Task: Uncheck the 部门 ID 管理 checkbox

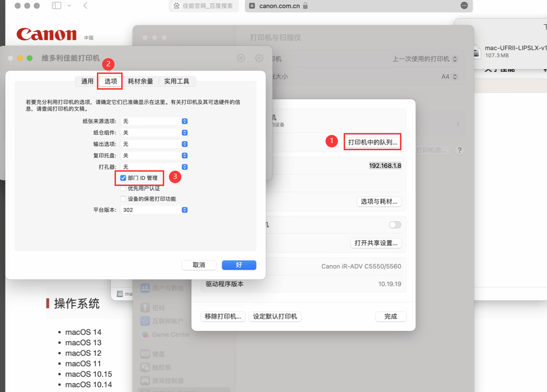Action: pos(123,178)
